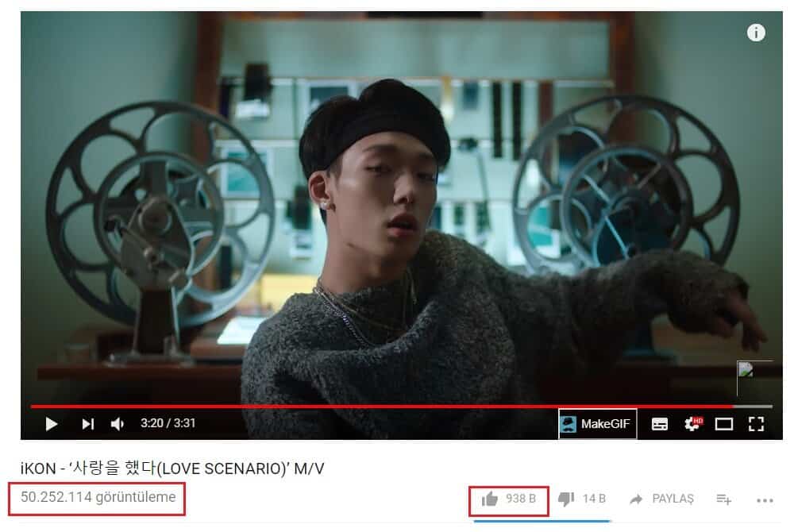Click the 938 B like count
794x532 pixels.
tap(521, 499)
